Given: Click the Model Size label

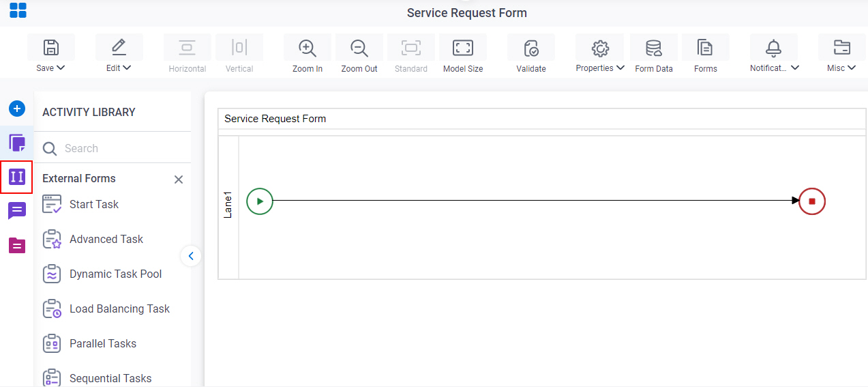Looking at the screenshot, I should pos(463,69).
